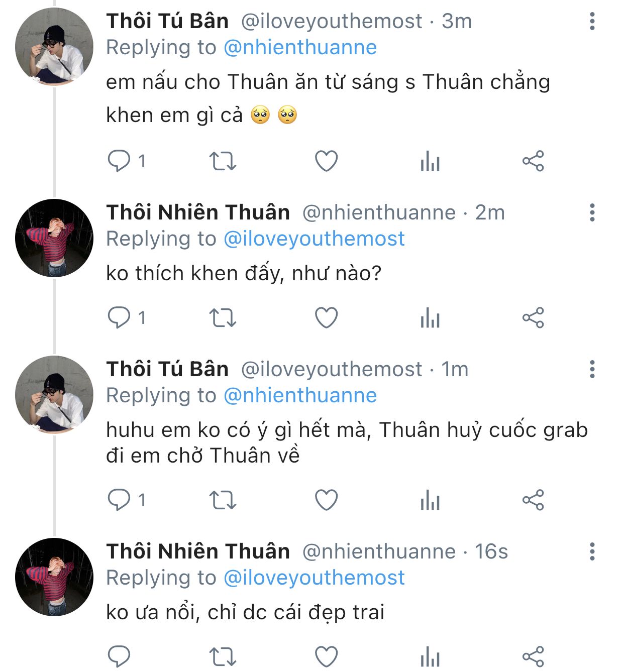The height and width of the screenshot is (672, 624).
Task: Reply to the 'ko ưa nổi' tweet
Action: coord(119,657)
